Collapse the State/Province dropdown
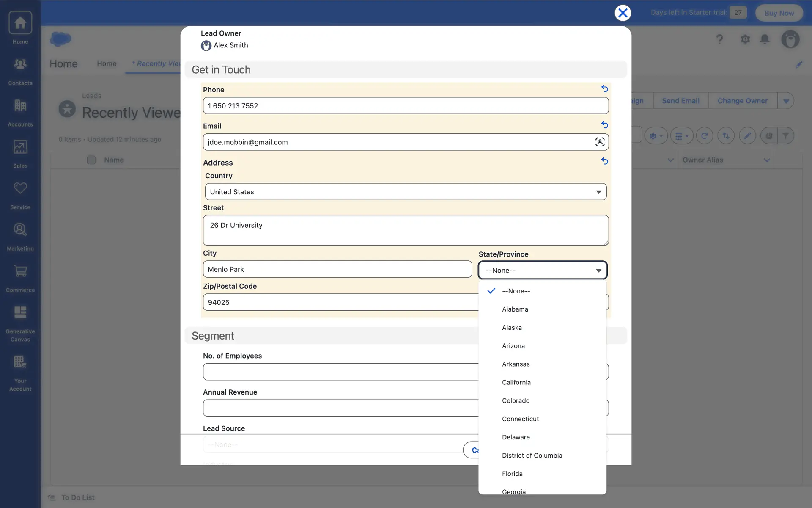The width and height of the screenshot is (812, 508). point(543,271)
